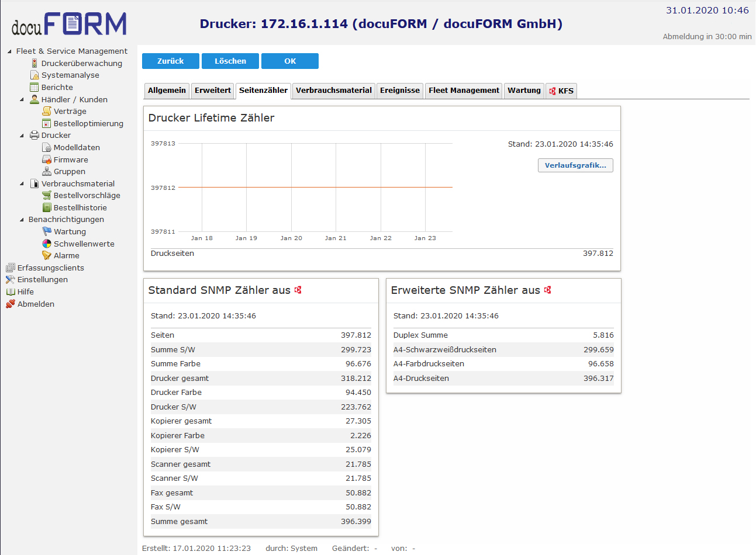Click the Hilfe book icon
The image size is (756, 555).
10,292
